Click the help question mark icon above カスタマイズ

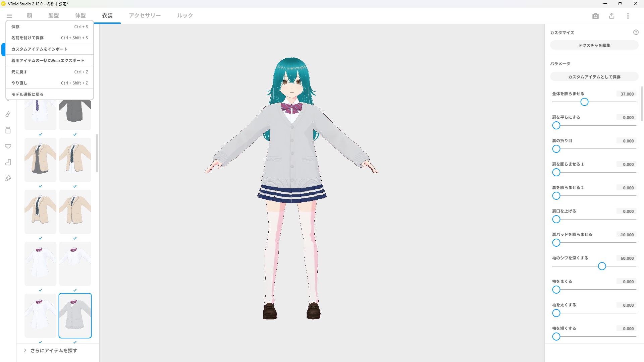pyautogui.click(x=637, y=32)
